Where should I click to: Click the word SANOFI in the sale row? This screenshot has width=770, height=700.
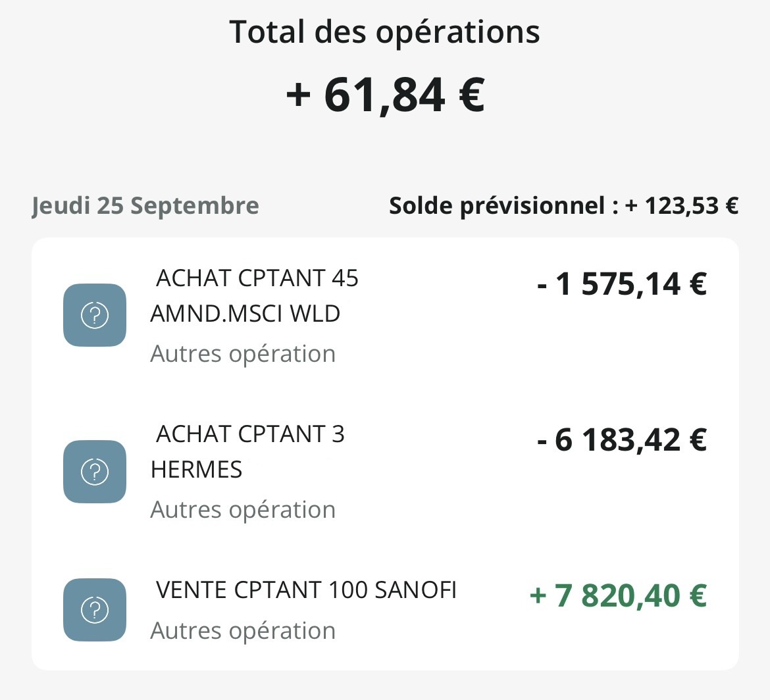coord(415,589)
